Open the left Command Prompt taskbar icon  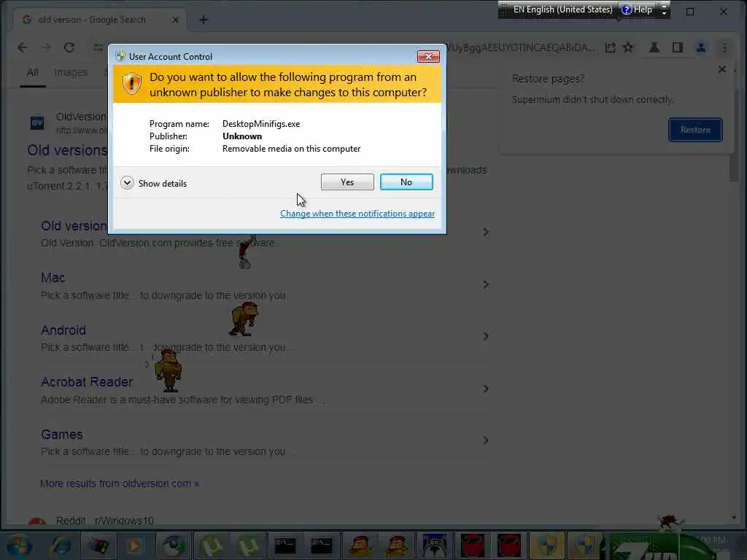[285, 545]
